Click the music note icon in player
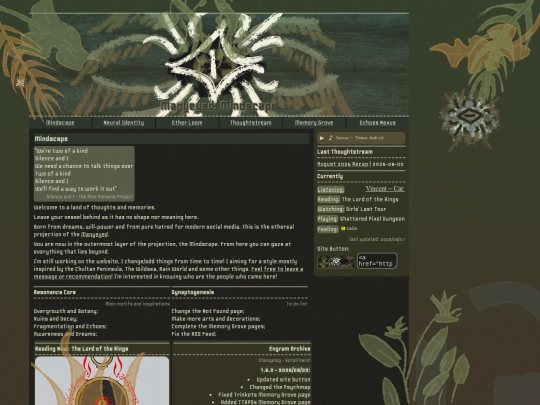The width and height of the screenshot is (540, 405). [x=331, y=138]
